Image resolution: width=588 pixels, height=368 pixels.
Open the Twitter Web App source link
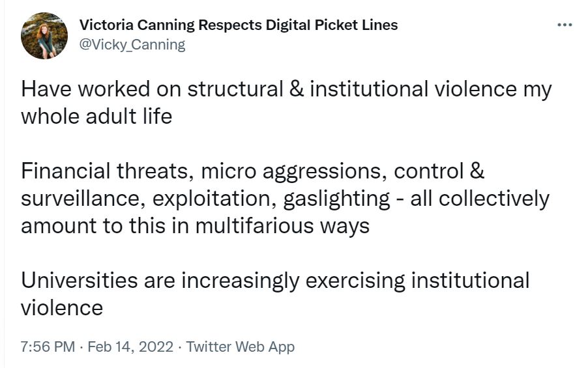coord(241,347)
